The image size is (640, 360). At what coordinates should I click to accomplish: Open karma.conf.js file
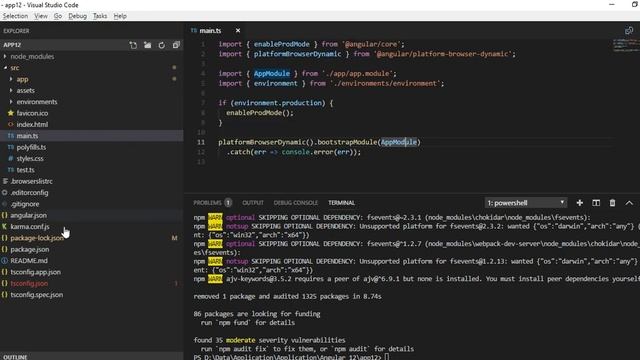[30, 227]
